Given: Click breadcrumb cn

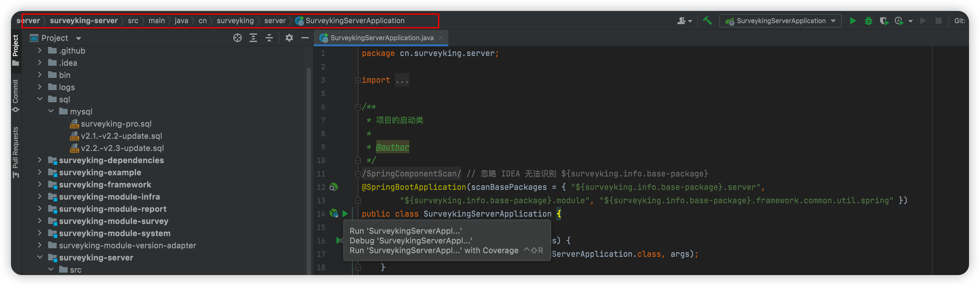Looking at the screenshot, I should [203, 21].
